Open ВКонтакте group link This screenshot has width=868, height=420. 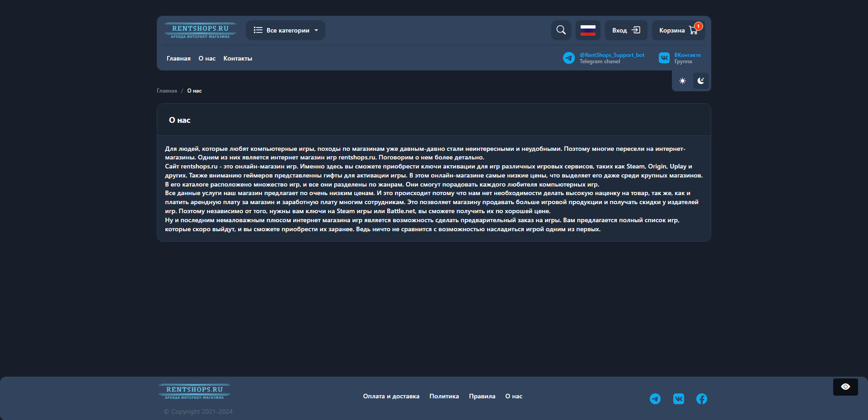point(688,55)
